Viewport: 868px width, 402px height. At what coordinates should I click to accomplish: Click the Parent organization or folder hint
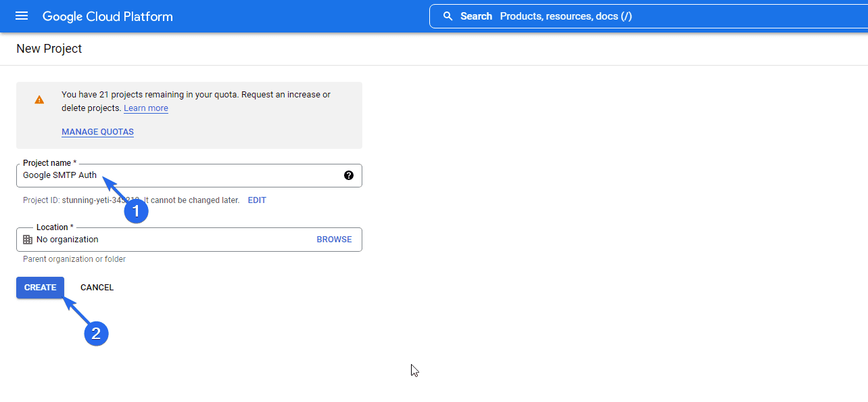tap(74, 259)
